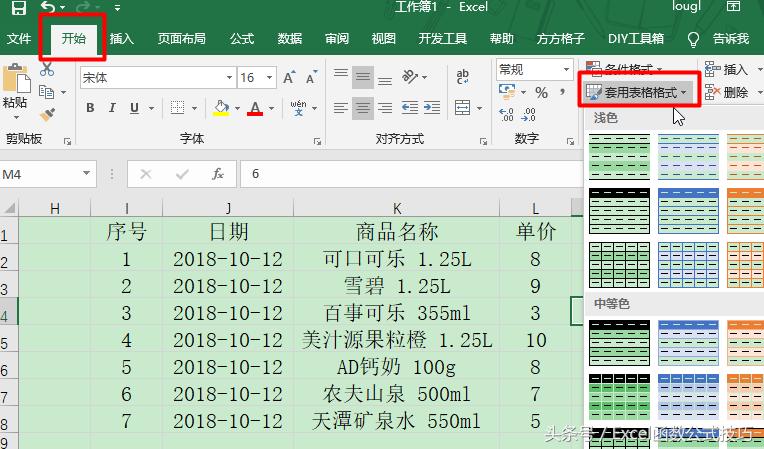Open the 文件 tab
The image size is (764, 449).
(x=19, y=38)
